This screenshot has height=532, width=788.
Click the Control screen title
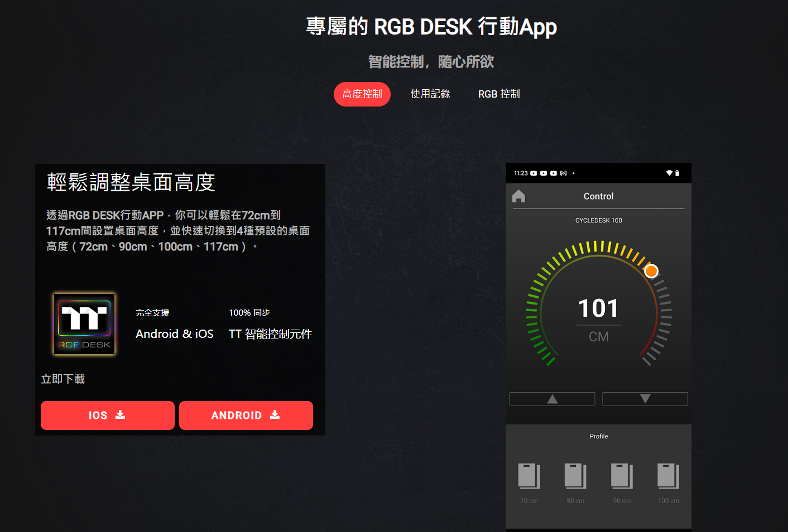pyautogui.click(x=598, y=196)
